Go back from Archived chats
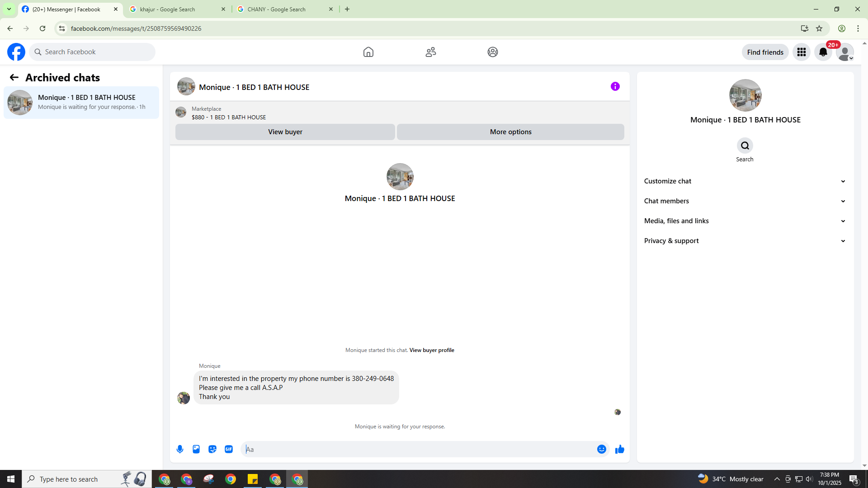Image resolution: width=868 pixels, height=488 pixels. coord(14,77)
